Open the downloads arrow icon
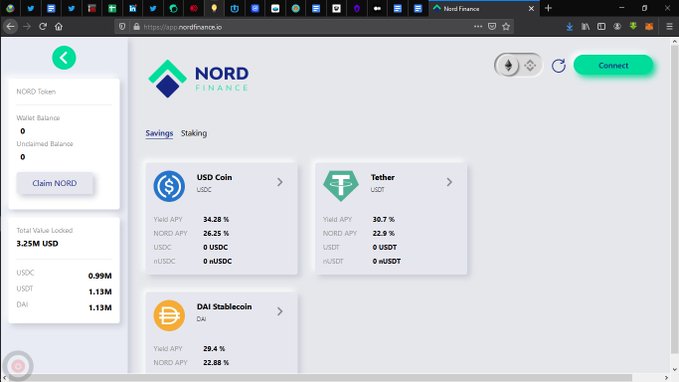 pyautogui.click(x=569, y=26)
